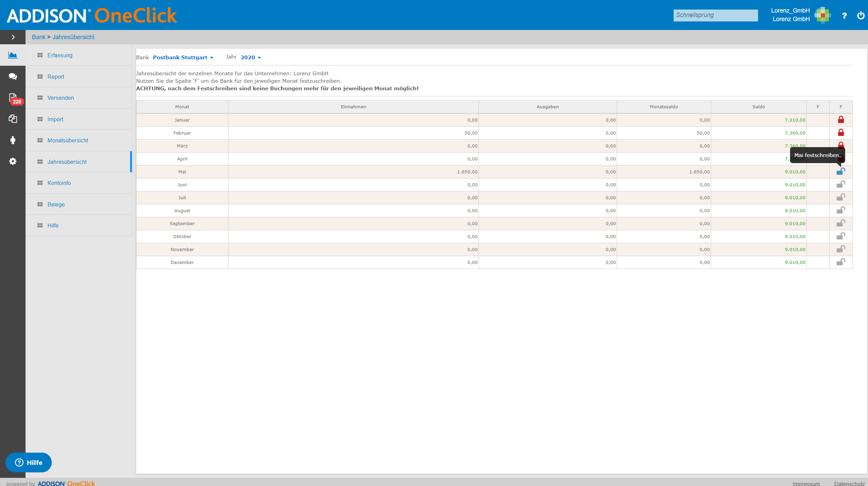Click the power logout icon
The height and width of the screenshot is (486, 868).
pyautogui.click(x=861, y=15)
